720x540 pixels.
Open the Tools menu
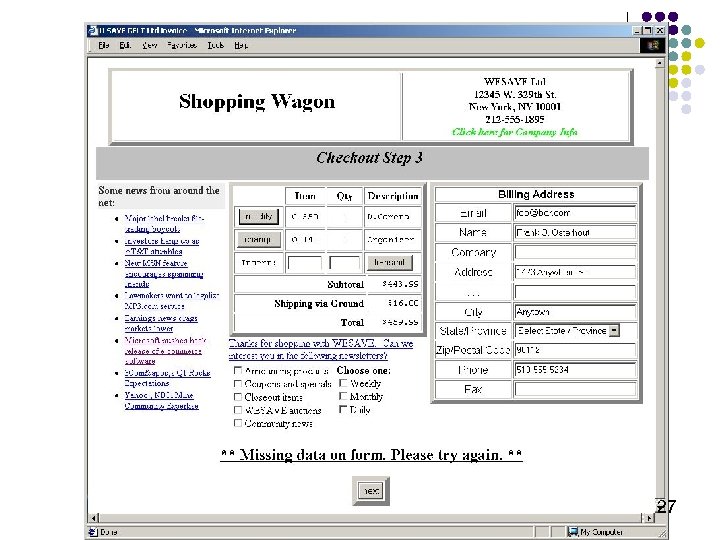point(215,45)
